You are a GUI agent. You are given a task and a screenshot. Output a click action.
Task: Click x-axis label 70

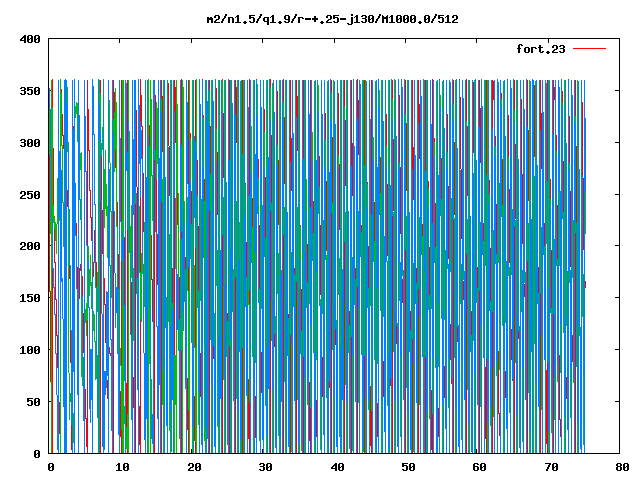551,467
